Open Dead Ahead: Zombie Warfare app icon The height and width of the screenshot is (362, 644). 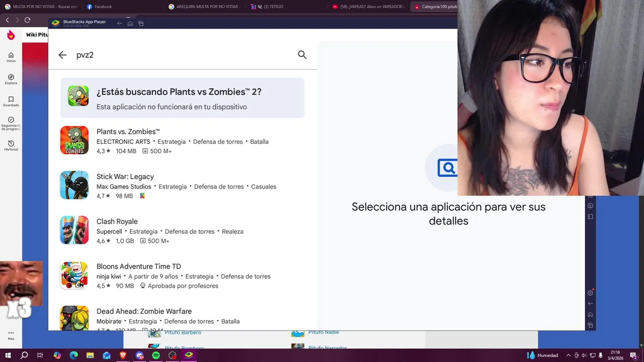tap(74, 318)
